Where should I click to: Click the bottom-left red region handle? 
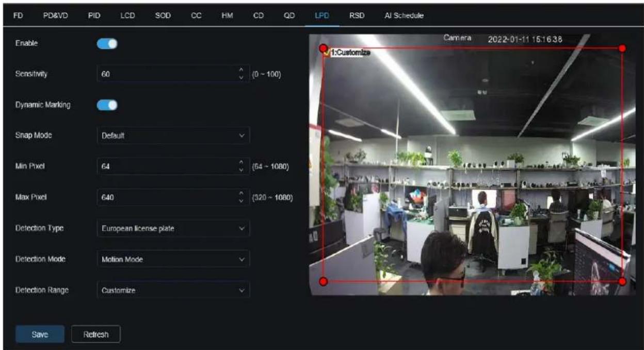pos(324,281)
